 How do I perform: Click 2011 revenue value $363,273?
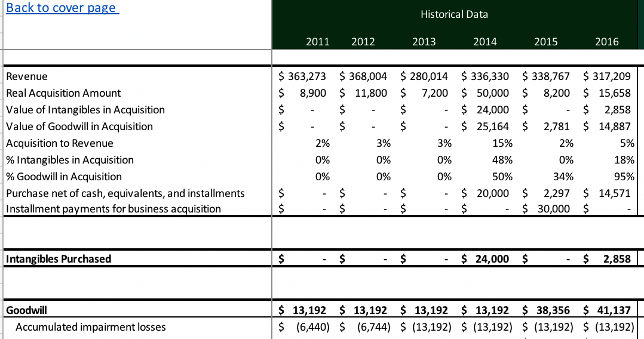click(305, 76)
